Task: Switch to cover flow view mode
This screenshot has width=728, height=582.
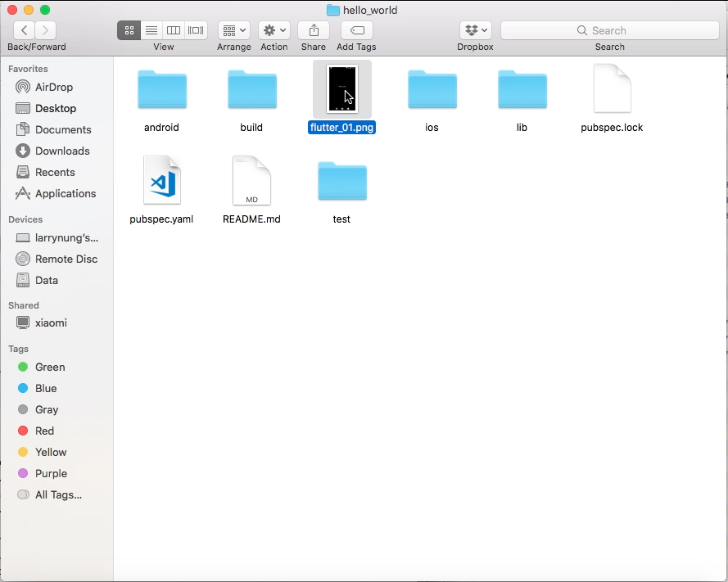Action: click(x=196, y=30)
